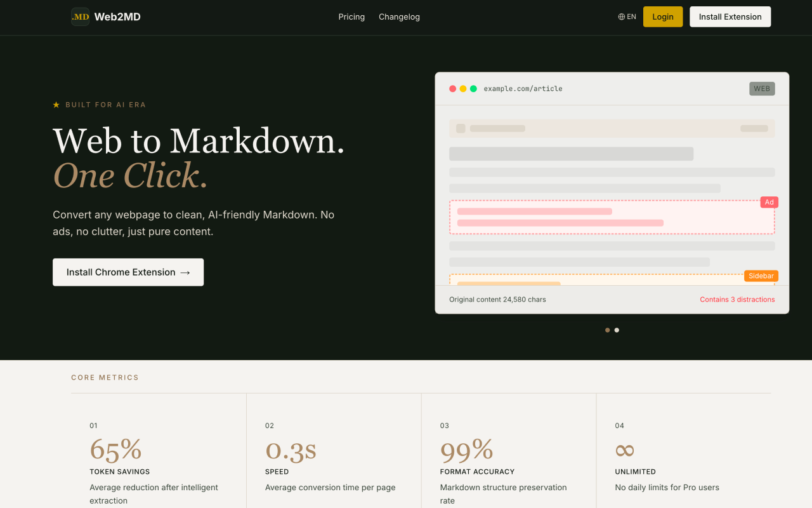Click the green window dot in preview
Image resolution: width=812 pixels, height=508 pixels.
[x=473, y=89]
